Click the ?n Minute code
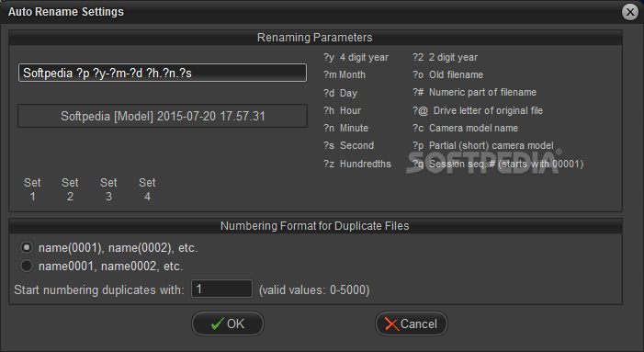644x352 pixels. click(345, 128)
